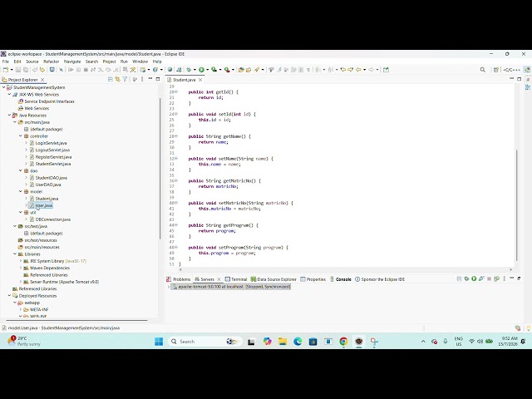532x399 pixels.
Task: Collapse the Deployed Resources node
Action: (x=9, y=296)
